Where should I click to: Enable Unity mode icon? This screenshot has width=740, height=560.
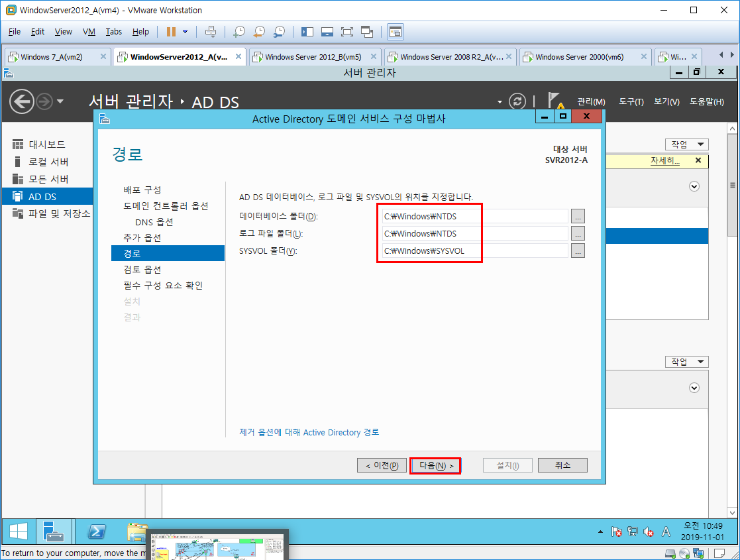[367, 32]
